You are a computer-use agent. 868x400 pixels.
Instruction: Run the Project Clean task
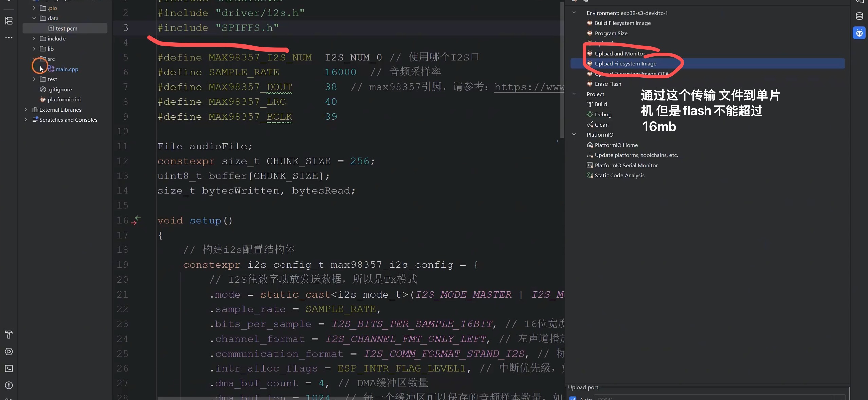click(601, 125)
